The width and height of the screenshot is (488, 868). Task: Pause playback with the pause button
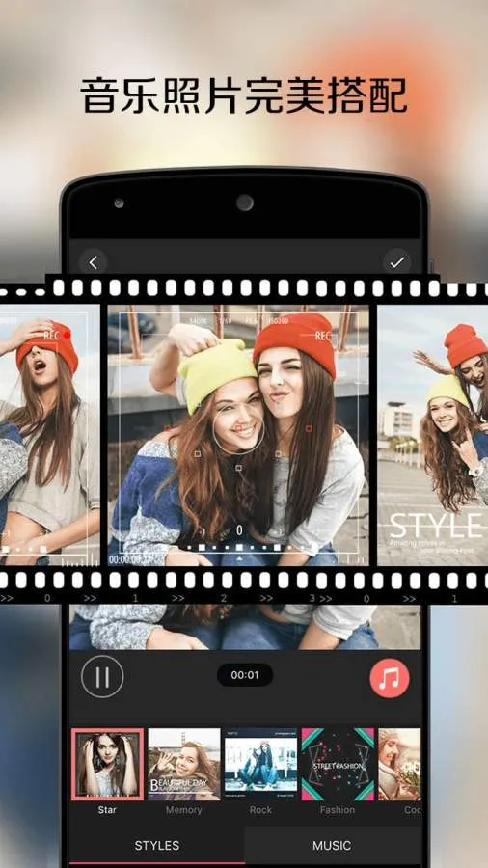click(102, 676)
